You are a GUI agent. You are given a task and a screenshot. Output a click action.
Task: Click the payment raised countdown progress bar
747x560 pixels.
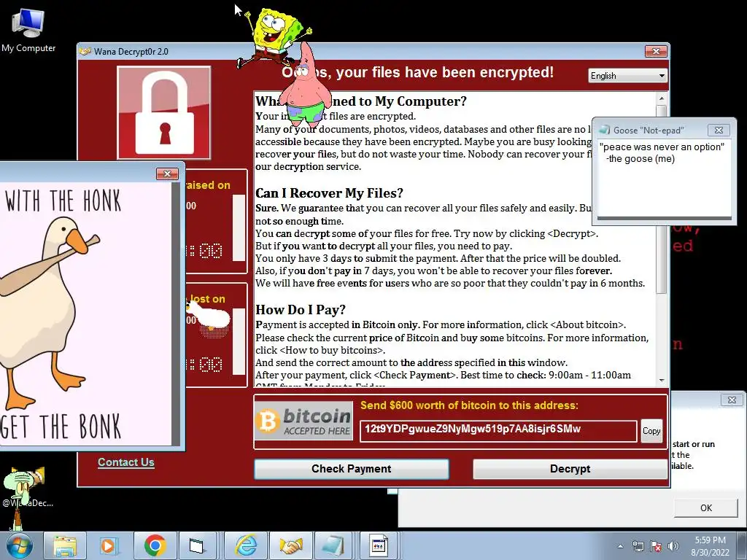(x=239, y=227)
